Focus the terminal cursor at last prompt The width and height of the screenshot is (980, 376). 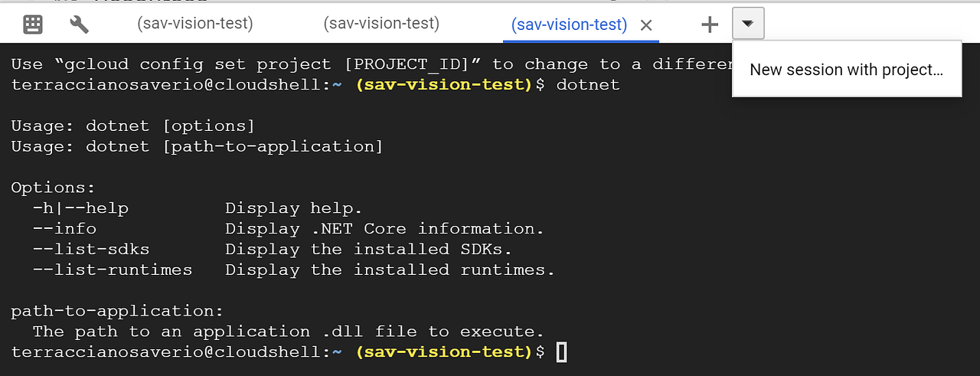pyautogui.click(x=561, y=352)
